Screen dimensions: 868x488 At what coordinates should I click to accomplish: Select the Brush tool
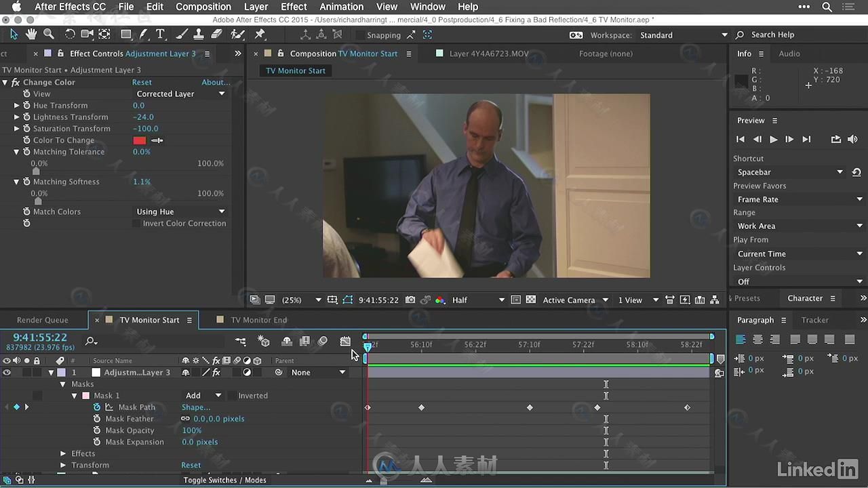click(182, 34)
